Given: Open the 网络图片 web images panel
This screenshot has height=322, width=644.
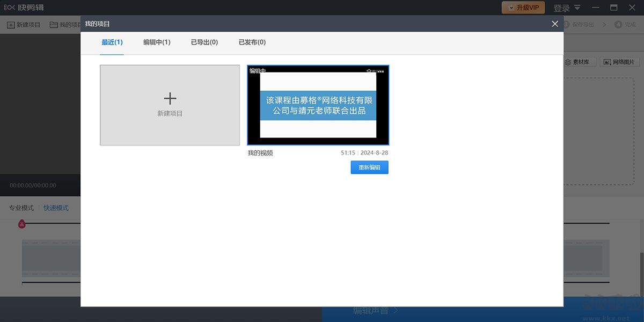Looking at the screenshot, I should [620, 62].
